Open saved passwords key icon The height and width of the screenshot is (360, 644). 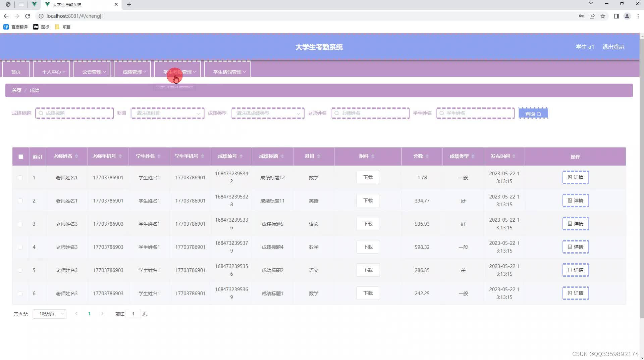click(x=581, y=16)
